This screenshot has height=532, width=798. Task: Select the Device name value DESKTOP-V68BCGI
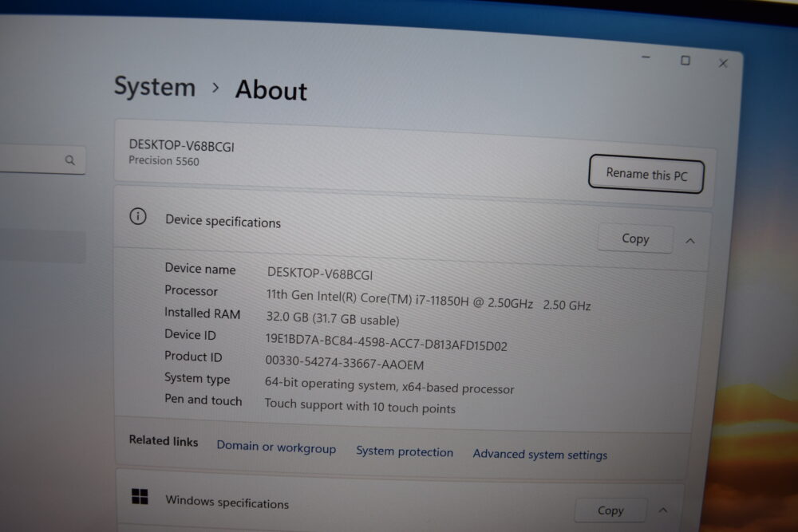pyautogui.click(x=320, y=274)
